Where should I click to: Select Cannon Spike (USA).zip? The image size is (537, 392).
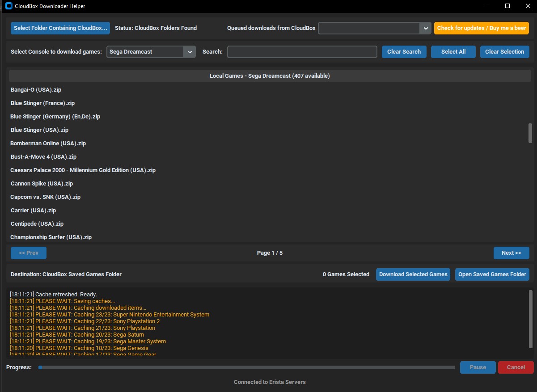(42, 184)
